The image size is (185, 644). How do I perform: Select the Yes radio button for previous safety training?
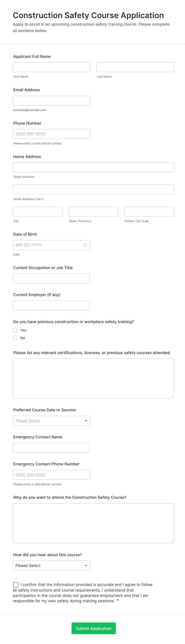click(x=15, y=330)
